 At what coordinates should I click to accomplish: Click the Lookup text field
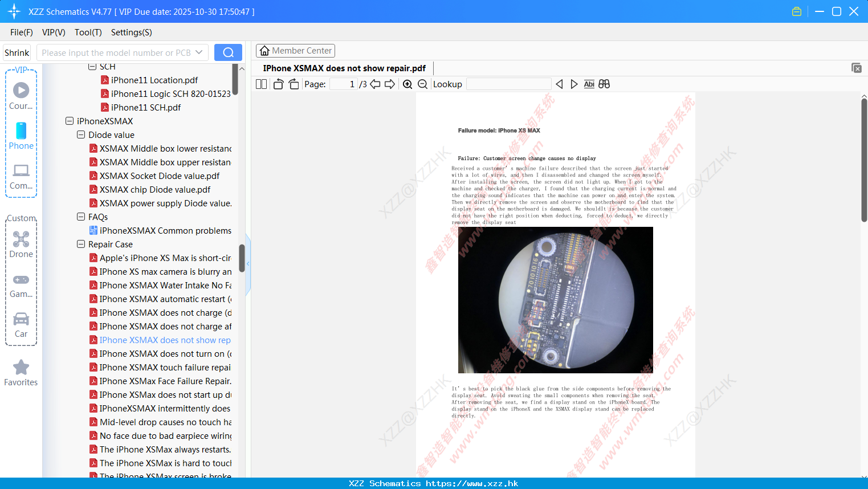pyautogui.click(x=508, y=84)
